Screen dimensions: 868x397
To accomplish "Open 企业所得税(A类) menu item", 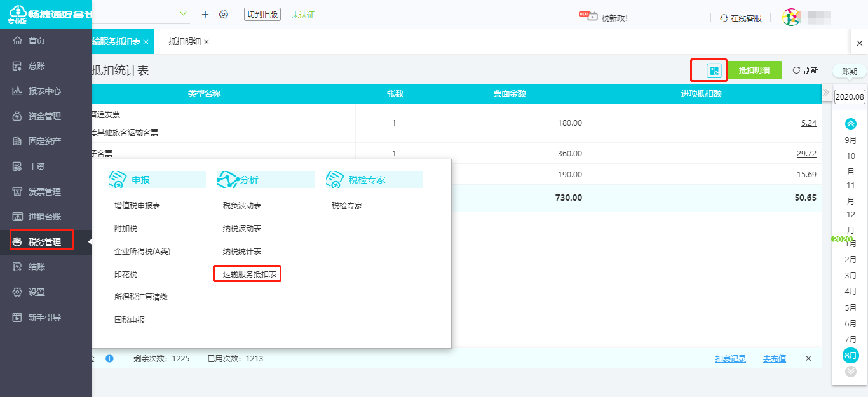I will click(x=142, y=252).
